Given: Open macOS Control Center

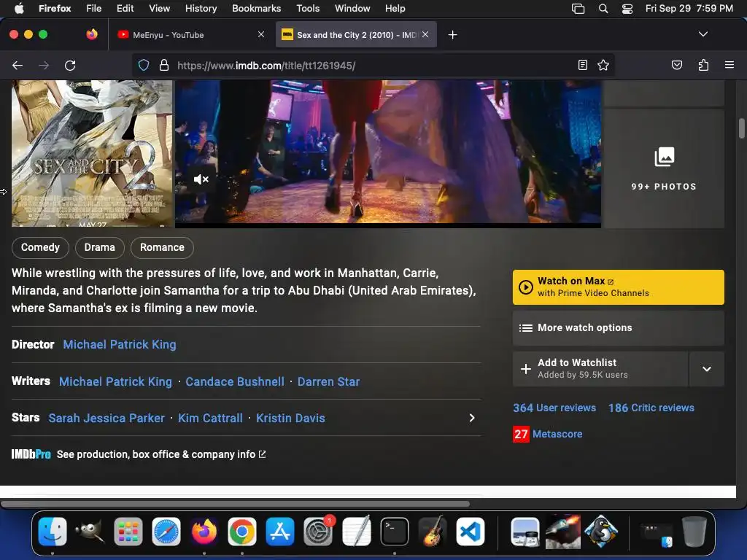Looking at the screenshot, I should click(x=627, y=9).
